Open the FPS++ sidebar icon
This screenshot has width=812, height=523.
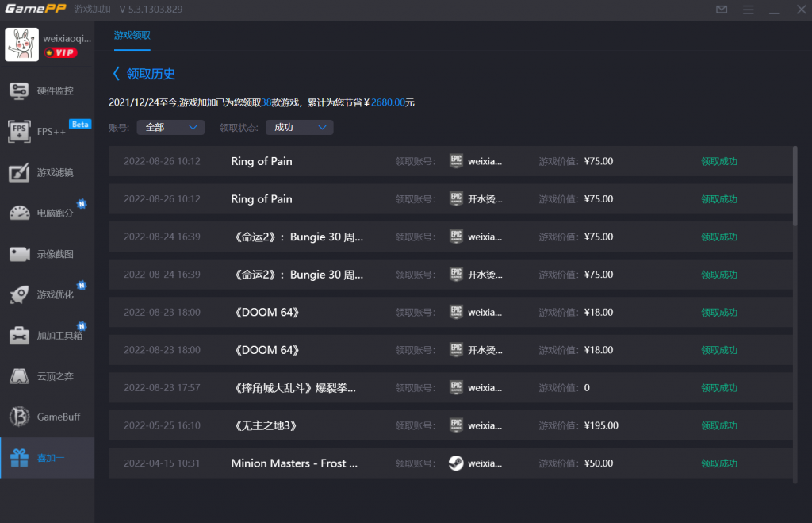click(19, 131)
